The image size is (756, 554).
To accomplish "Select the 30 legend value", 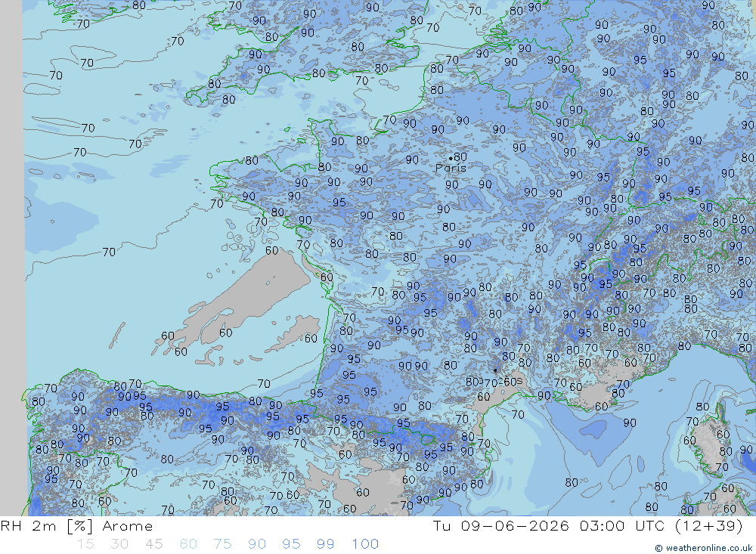I will [x=119, y=544].
